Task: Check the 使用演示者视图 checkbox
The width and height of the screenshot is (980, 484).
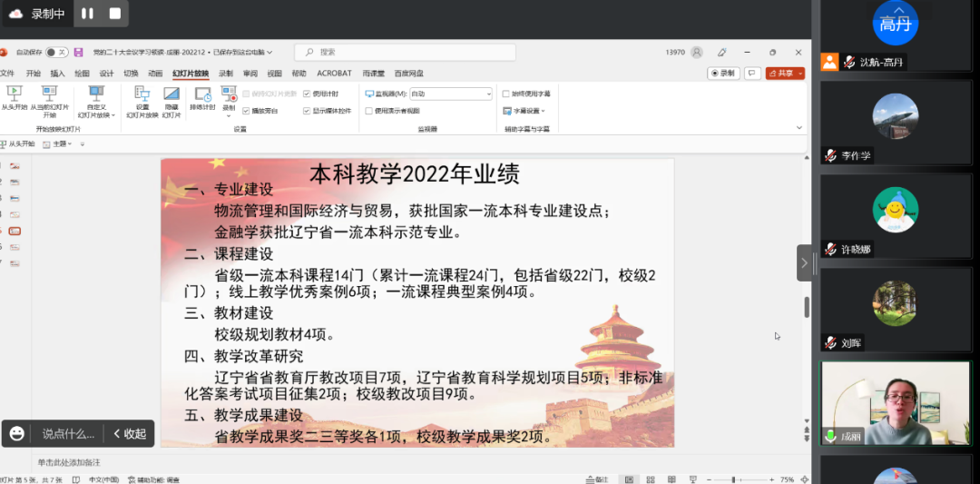Action: [x=368, y=111]
